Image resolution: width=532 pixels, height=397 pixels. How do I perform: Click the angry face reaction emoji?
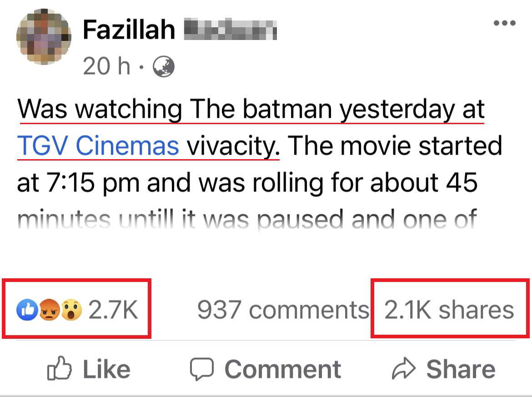48,310
